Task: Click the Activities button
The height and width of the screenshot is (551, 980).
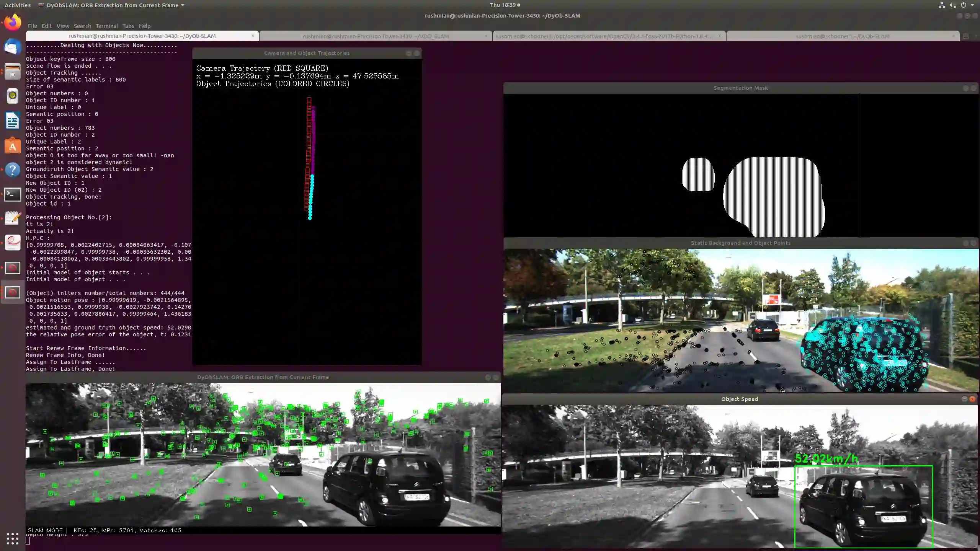Action: tap(18, 5)
